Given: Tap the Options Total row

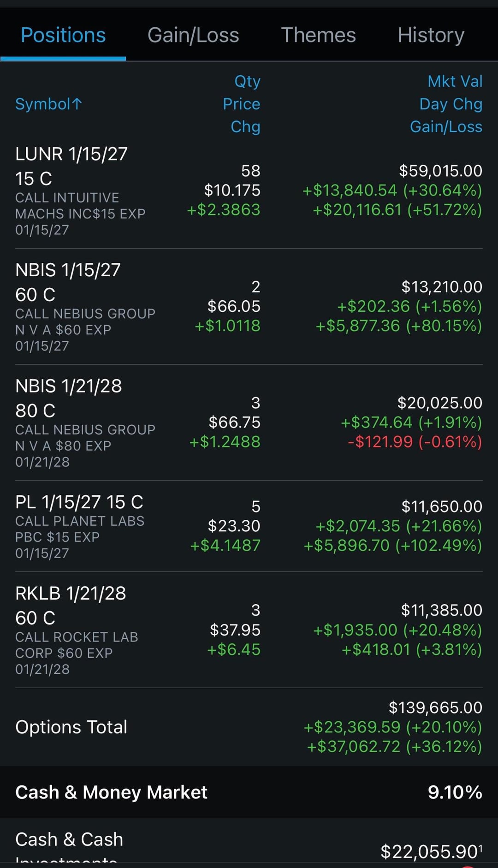Looking at the screenshot, I should 71,727.
